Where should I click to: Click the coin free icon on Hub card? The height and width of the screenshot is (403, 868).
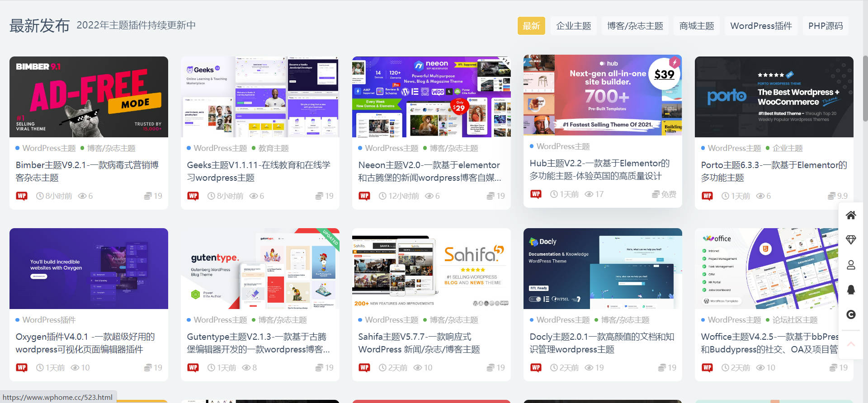click(656, 194)
